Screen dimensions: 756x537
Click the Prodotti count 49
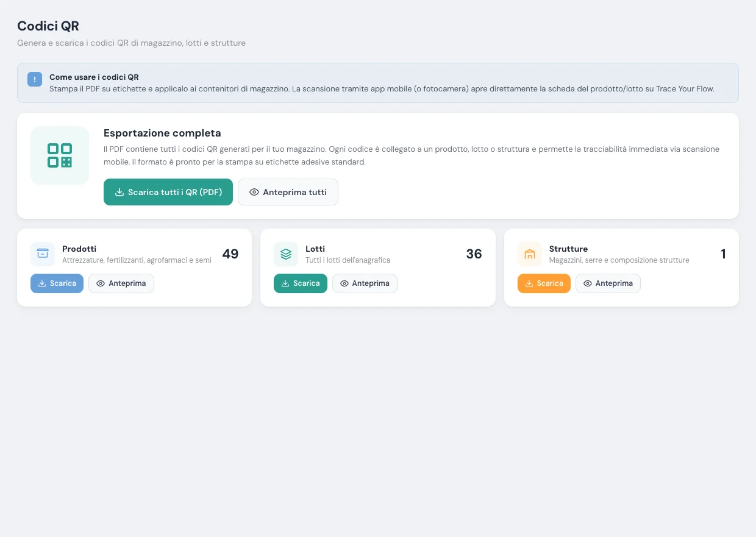point(230,254)
